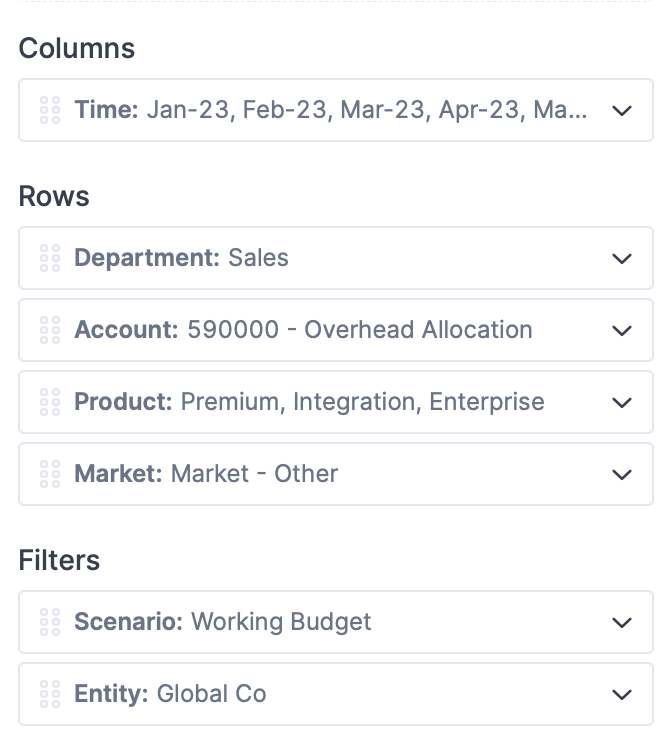Image resolution: width=670 pixels, height=740 pixels.
Task: Open the Product dropdown chevron
Action: point(622,402)
